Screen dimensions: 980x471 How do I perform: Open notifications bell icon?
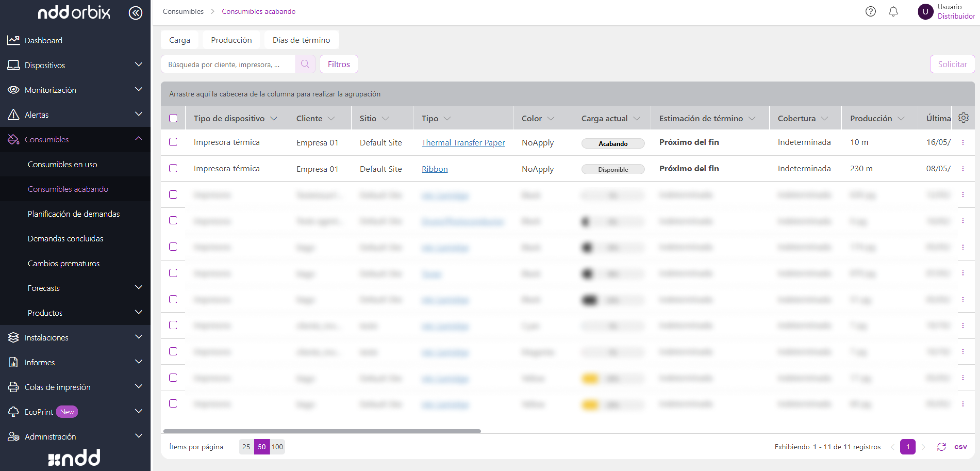click(893, 11)
